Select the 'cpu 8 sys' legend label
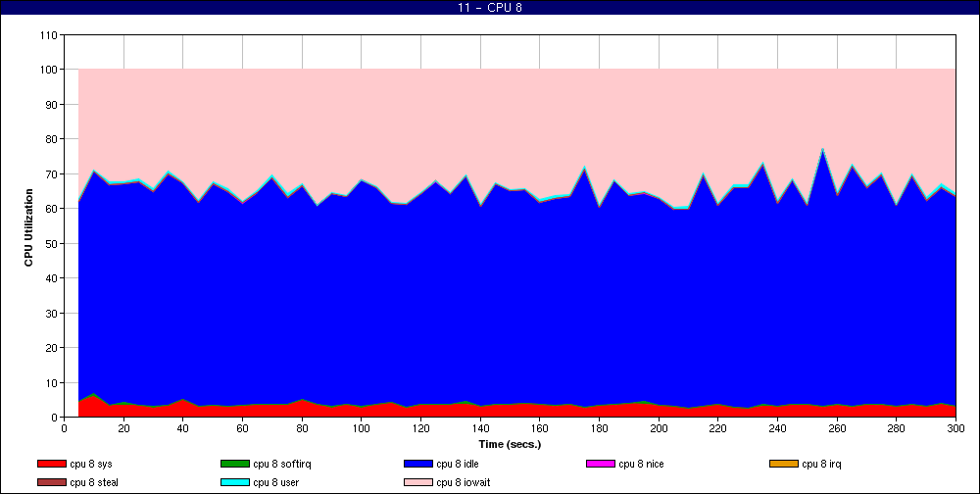Image resolution: width=980 pixels, height=494 pixels. tap(91, 464)
